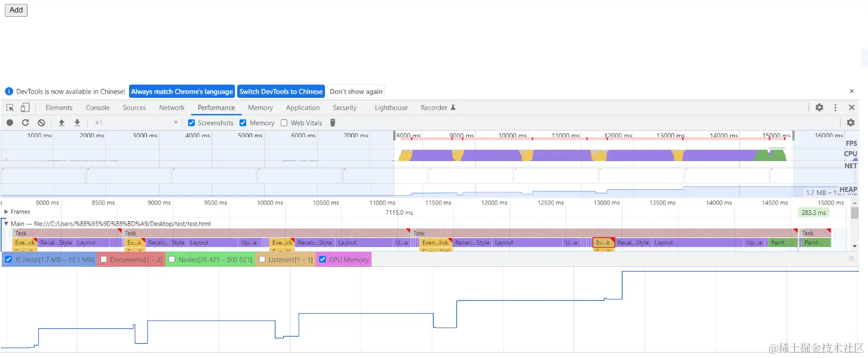Enable the Listeners counter checkbox

(262, 260)
